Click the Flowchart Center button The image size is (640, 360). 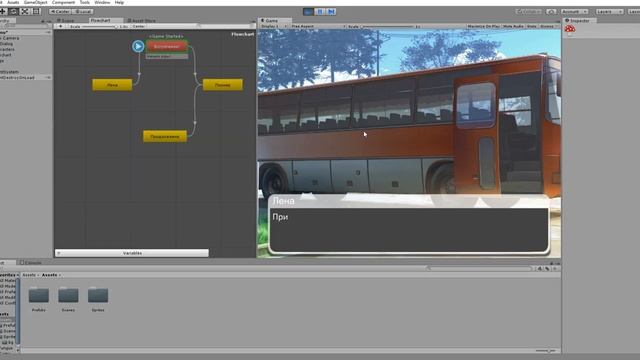click(x=139, y=26)
